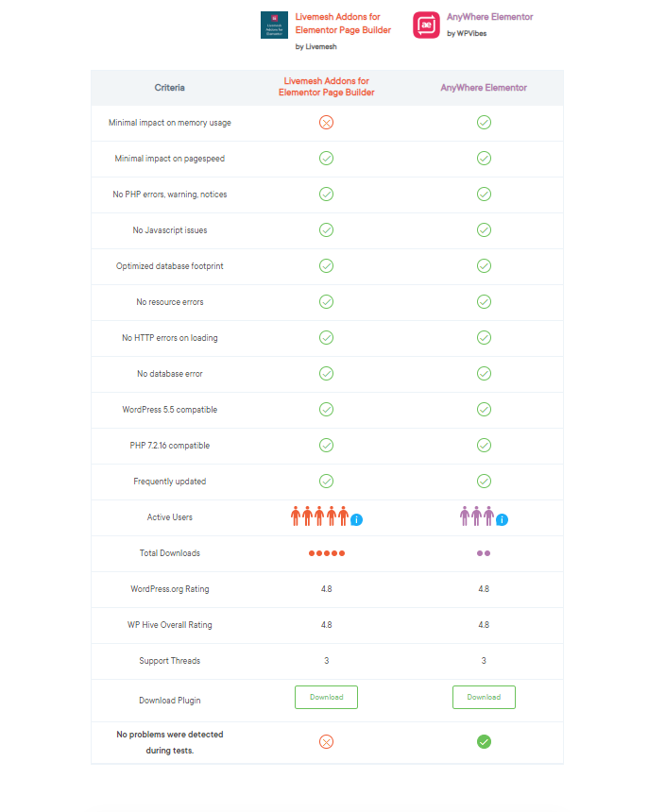The width and height of the screenshot is (665, 812).
Task: Click the AnyWhere Elementor pink logo icon
Action: tap(426, 25)
